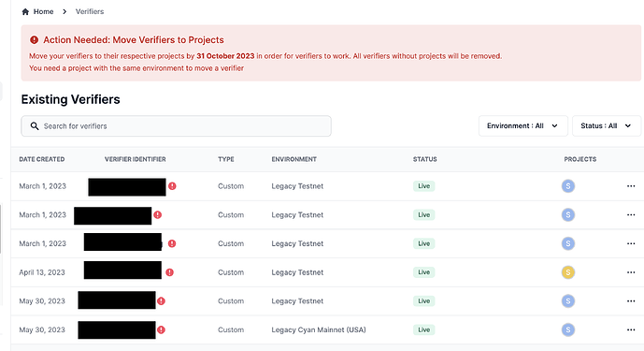Click the alert icon on Legacy Cyan Mainnet verifier
The image size is (644, 351).
click(x=161, y=330)
